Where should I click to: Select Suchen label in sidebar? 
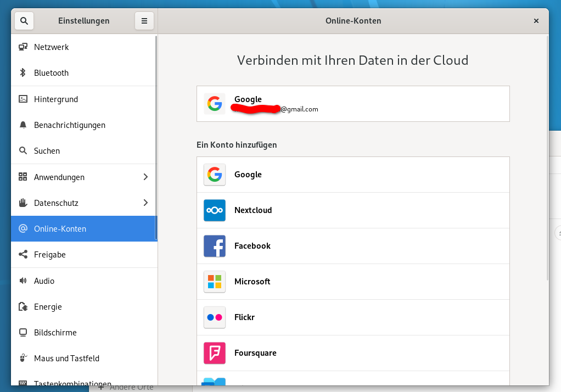(x=47, y=151)
